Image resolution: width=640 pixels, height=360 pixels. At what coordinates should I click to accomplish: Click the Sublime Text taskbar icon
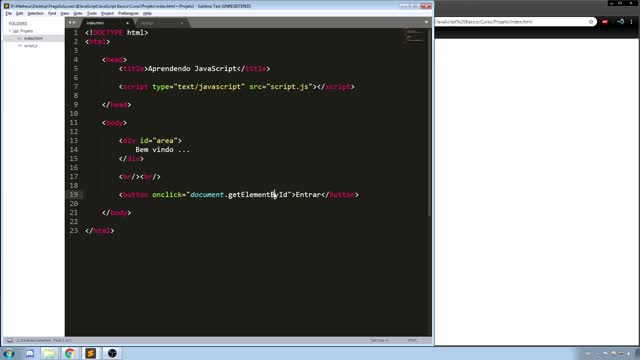point(91,353)
